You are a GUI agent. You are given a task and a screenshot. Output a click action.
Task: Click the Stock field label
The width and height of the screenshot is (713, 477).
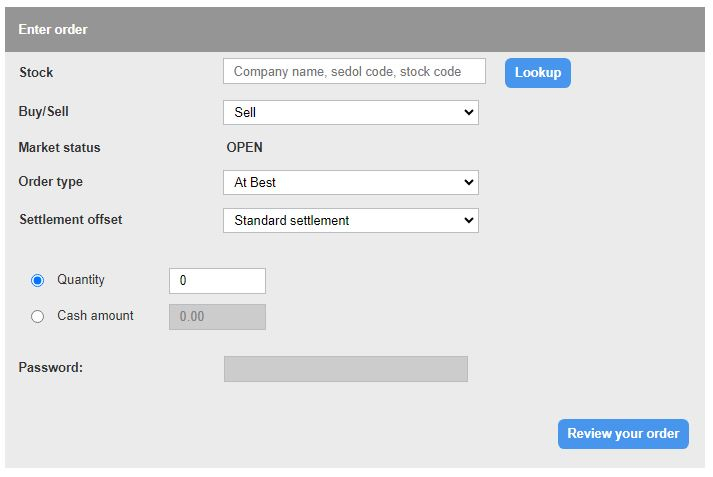tap(36, 72)
